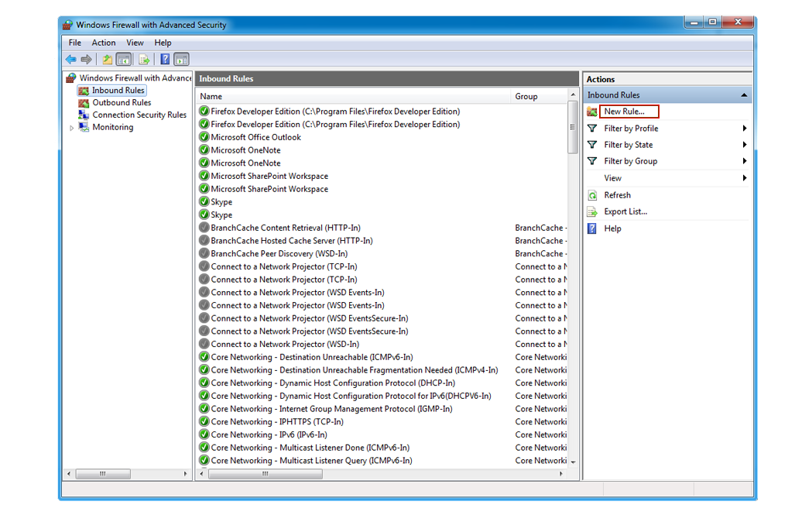The image size is (812, 515).
Task: Open the Help menu in menu bar
Action: point(163,43)
